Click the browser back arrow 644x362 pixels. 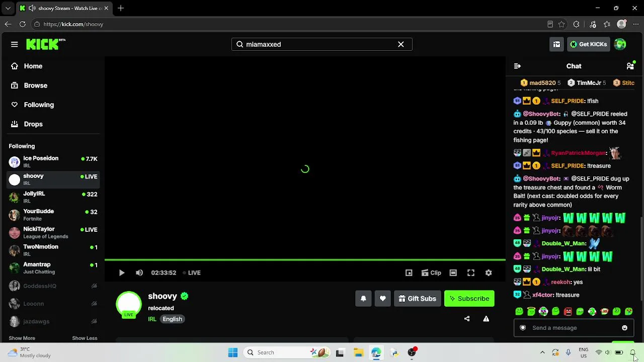click(x=8, y=24)
